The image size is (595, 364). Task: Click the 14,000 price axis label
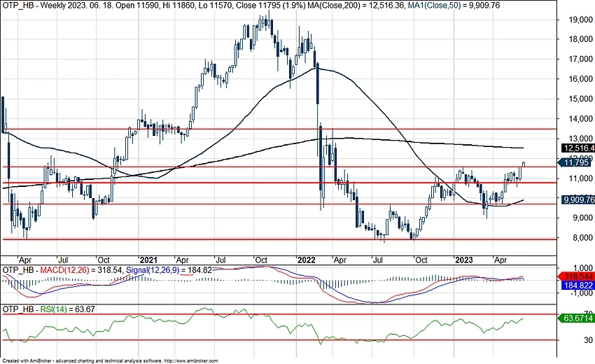(580, 119)
